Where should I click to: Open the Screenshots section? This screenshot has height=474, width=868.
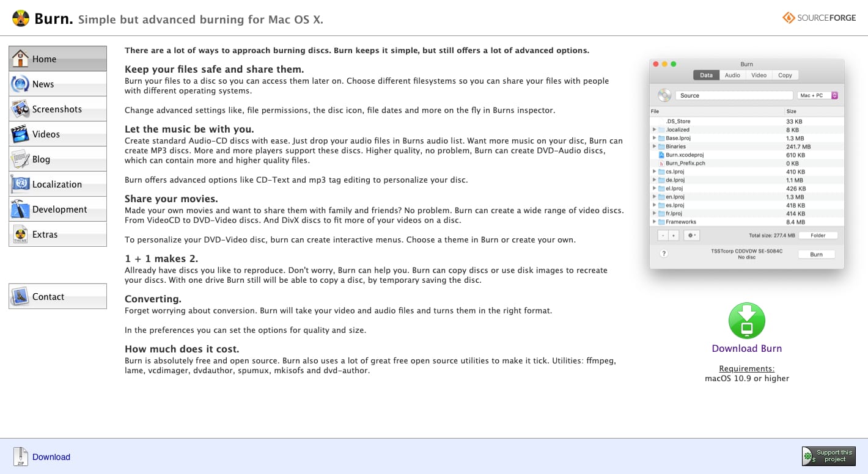tap(57, 109)
